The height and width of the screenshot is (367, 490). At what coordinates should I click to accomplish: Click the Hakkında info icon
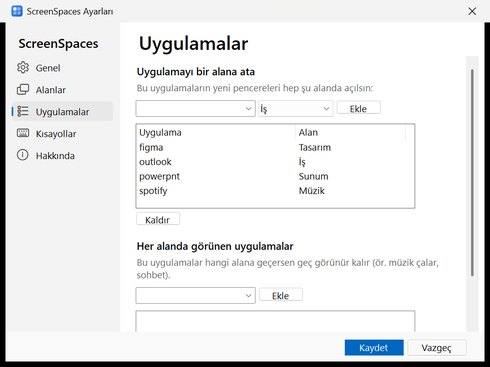click(x=23, y=155)
